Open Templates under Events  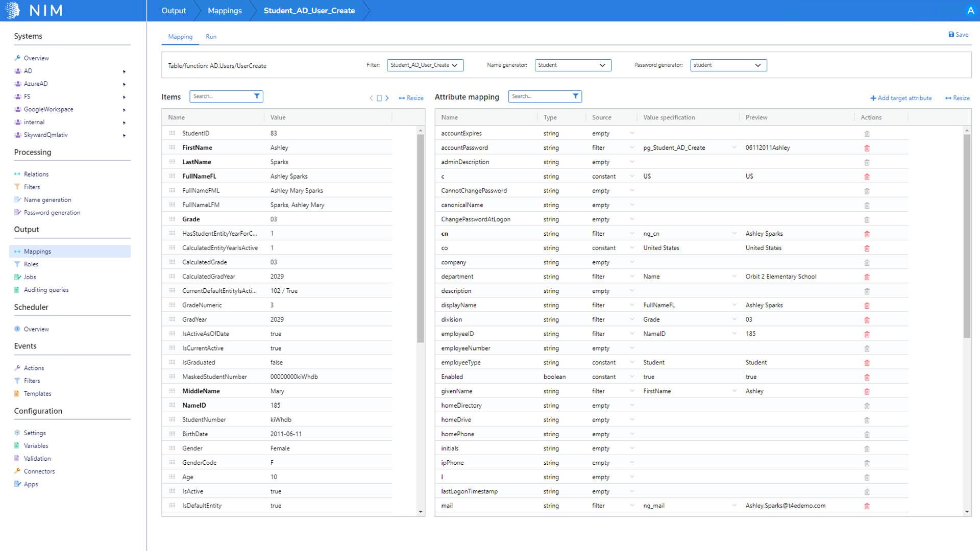coord(37,394)
